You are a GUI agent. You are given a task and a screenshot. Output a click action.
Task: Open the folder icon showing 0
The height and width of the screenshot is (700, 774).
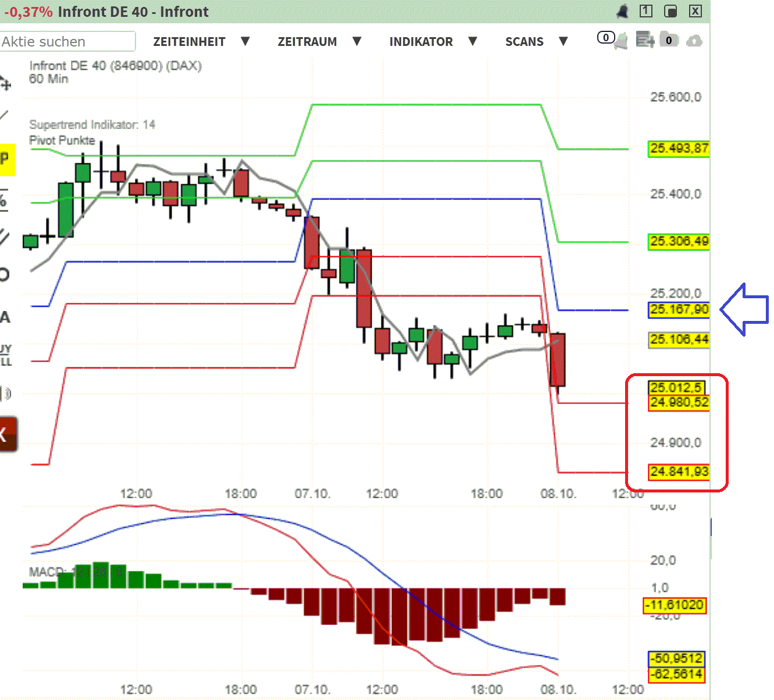[669, 40]
